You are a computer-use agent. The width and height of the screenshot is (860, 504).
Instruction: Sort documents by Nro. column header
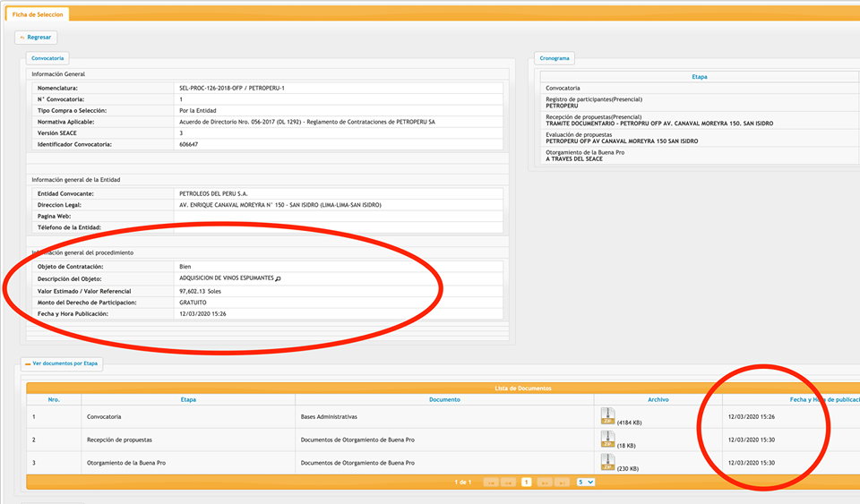pos(54,399)
